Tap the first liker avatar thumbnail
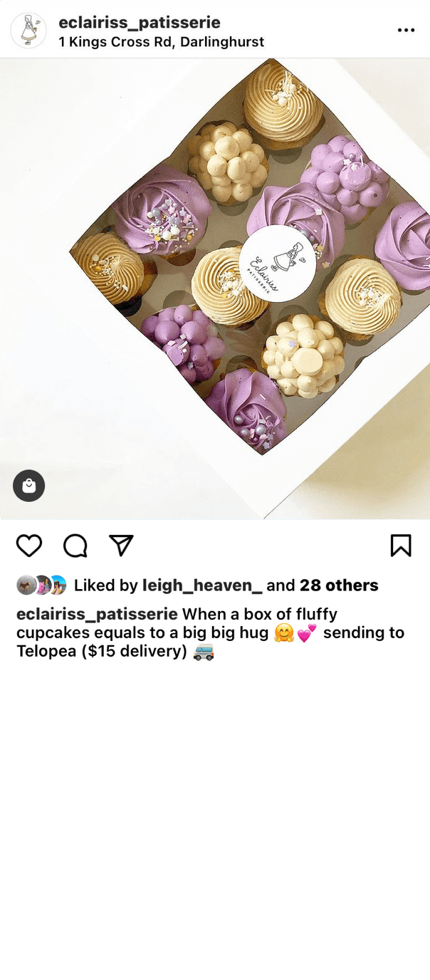The height and width of the screenshot is (980, 430). coord(26,585)
